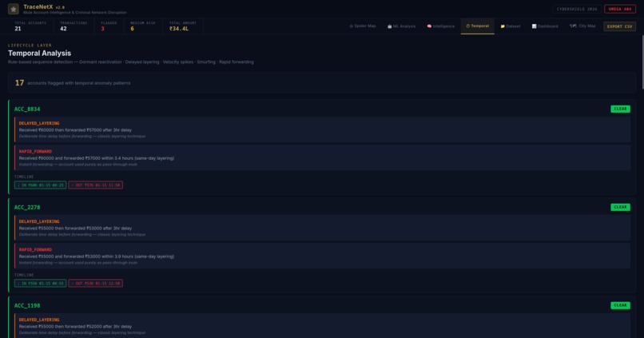Image resolution: width=644 pixels, height=338 pixels.
Task: Click ACC_2278's incoming ₹55K timeline chip
Action: (40, 283)
